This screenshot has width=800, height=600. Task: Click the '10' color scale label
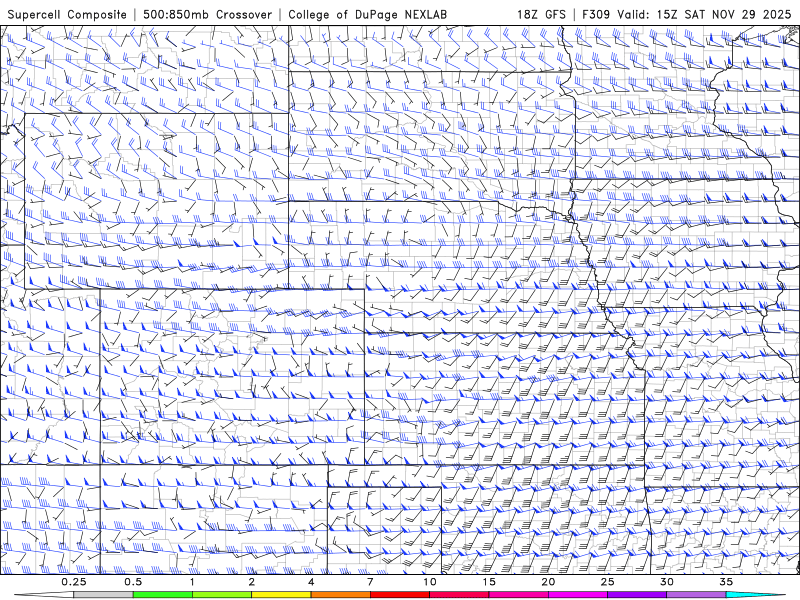point(430,582)
